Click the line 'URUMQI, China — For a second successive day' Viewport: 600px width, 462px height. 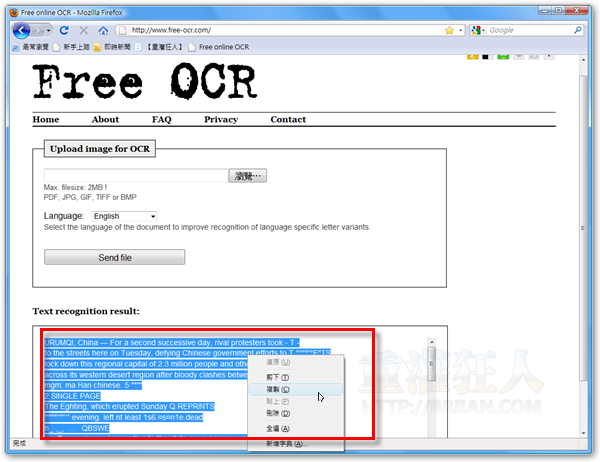point(172,343)
